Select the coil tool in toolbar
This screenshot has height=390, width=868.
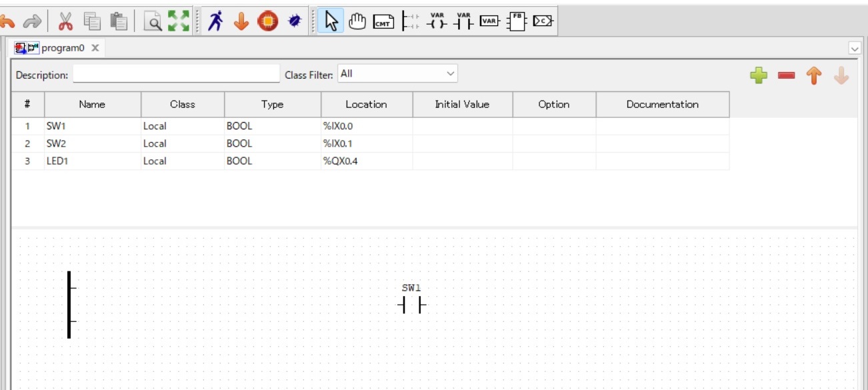437,22
